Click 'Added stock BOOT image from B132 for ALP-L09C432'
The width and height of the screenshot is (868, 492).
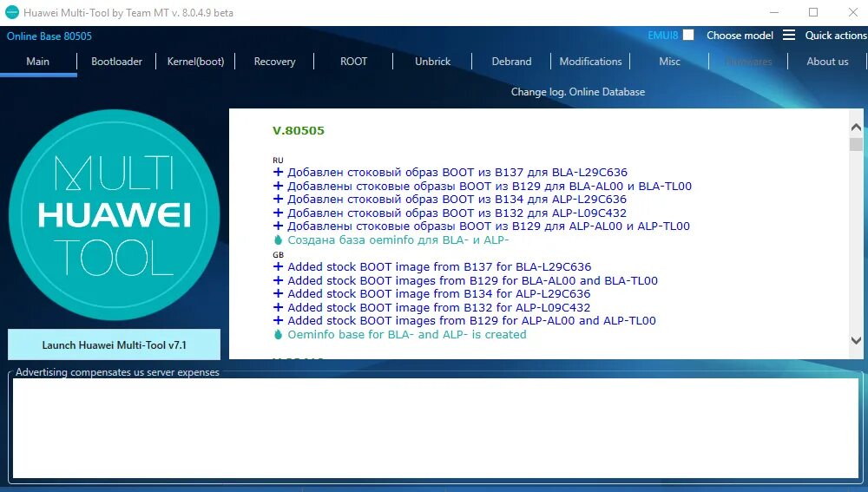pos(438,307)
